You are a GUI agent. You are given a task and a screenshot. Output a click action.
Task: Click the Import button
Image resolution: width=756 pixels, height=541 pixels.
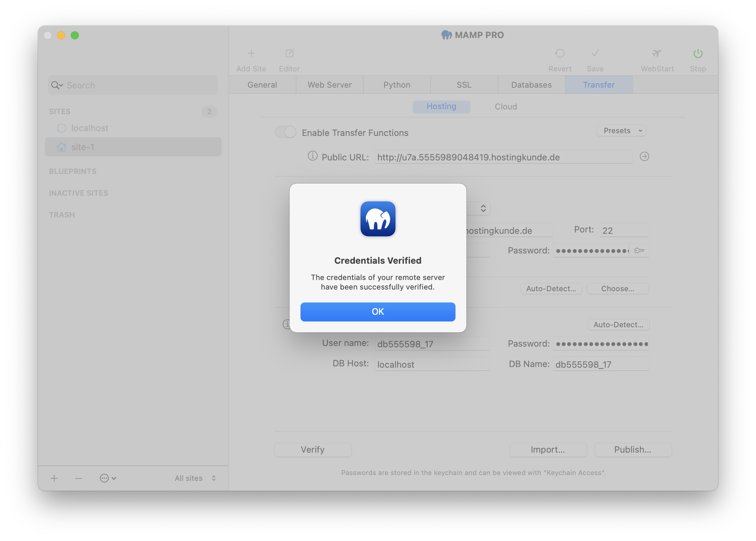(x=547, y=449)
